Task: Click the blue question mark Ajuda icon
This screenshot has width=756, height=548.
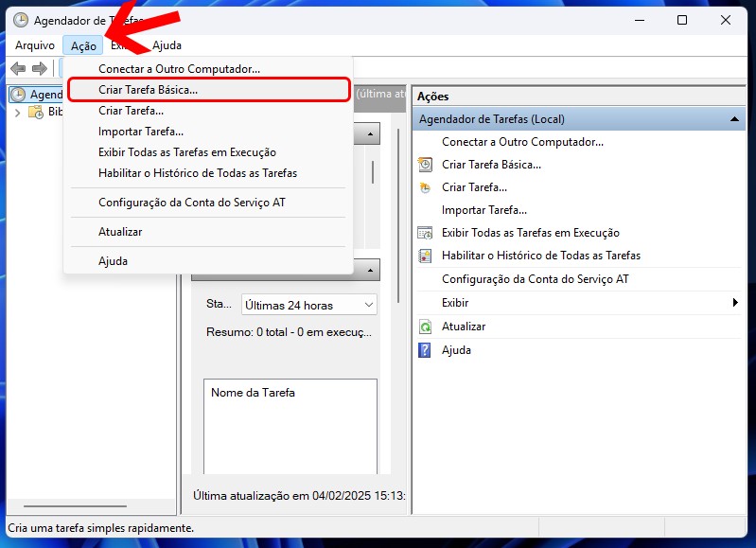Action: [x=424, y=350]
